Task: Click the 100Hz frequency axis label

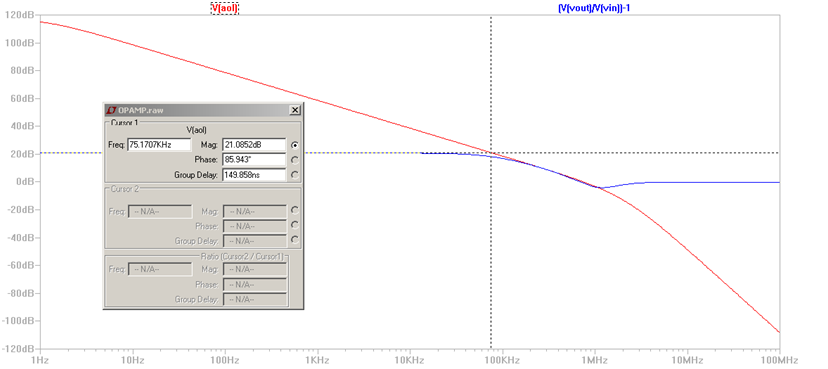Action: point(225,360)
